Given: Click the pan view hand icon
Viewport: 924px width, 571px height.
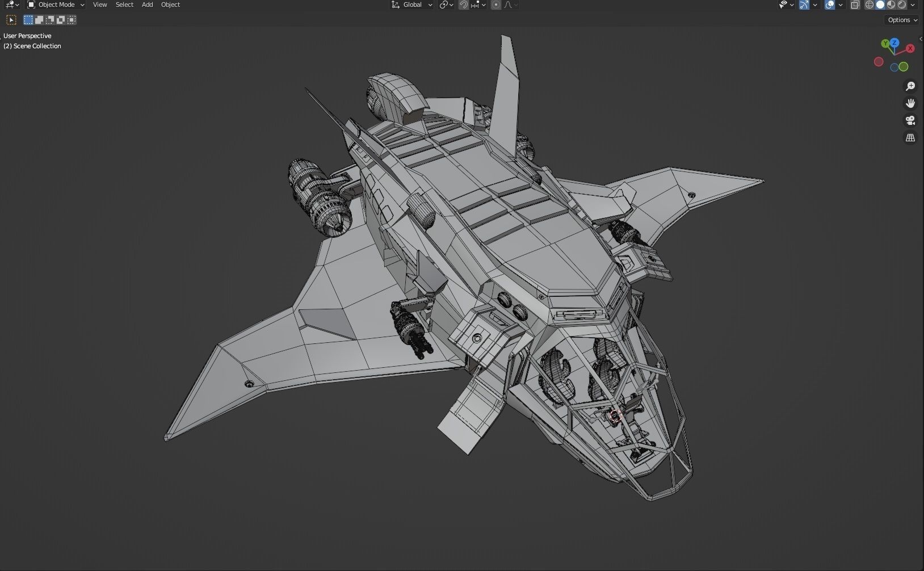Looking at the screenshot, I should click(910, 103).
